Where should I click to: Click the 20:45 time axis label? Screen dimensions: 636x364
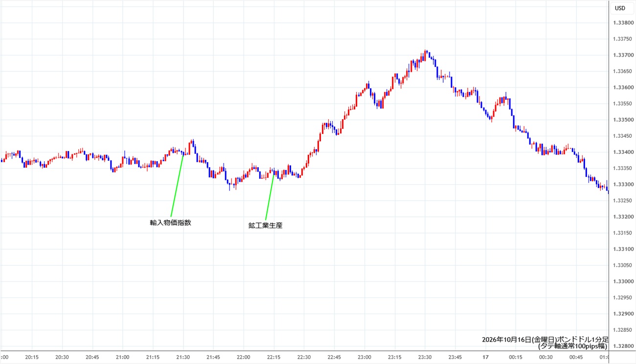[x=92, y=357]
